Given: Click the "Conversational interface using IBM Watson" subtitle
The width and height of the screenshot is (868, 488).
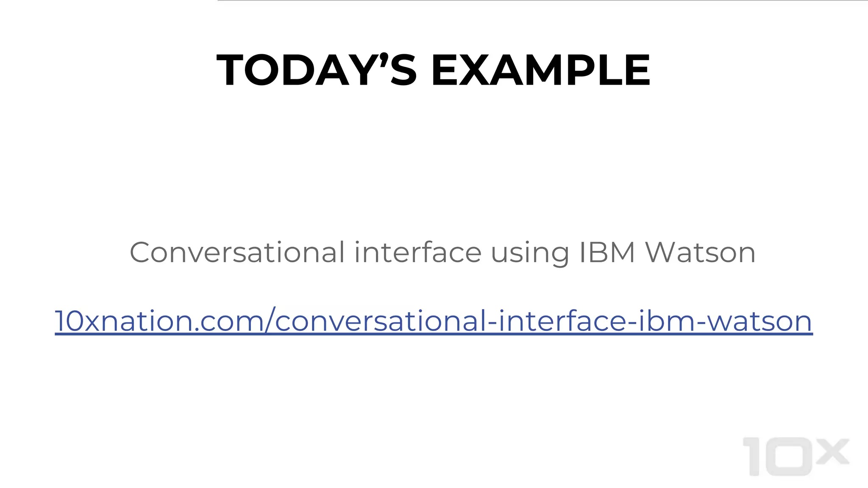Looking at the screenshot, I should 442,252.
